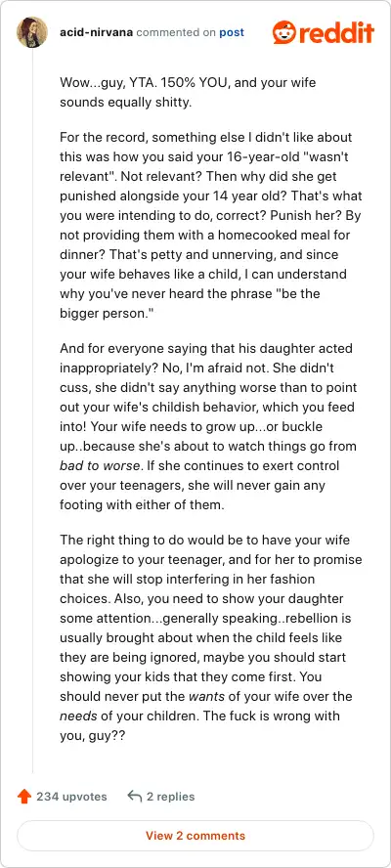Click the reply arrow icon
Image resolution: width=391 pixels, height=868 pixels.
coord(135,797)
